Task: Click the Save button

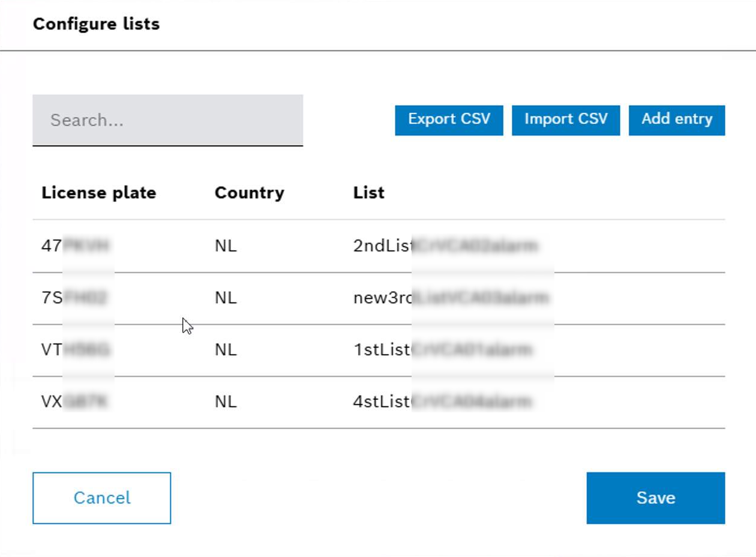Action: point(655,497)
